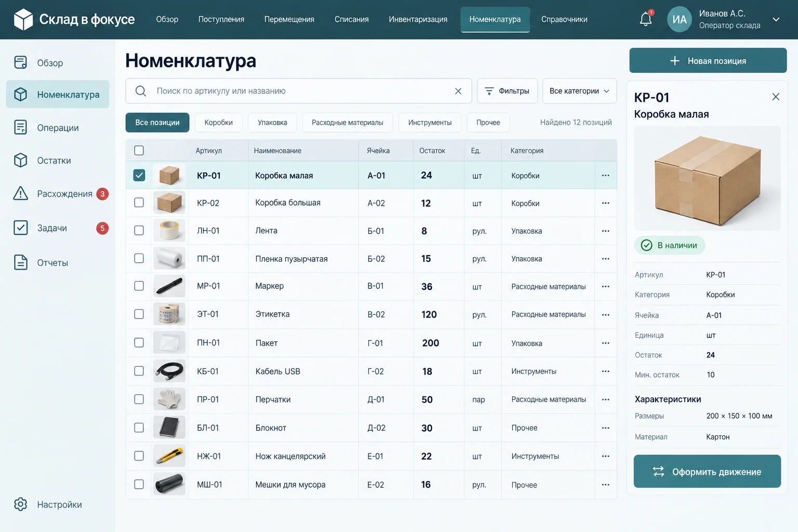Open three-dots menu for Лента row
798x532 pixels.
(605, 231)
